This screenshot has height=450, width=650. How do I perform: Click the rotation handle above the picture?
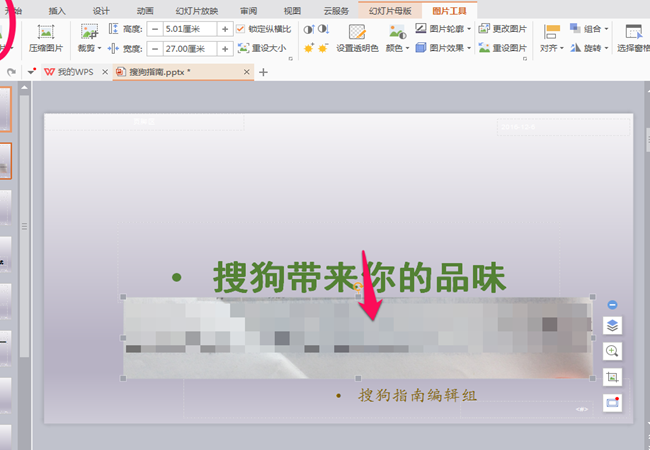tap(358, 285)
